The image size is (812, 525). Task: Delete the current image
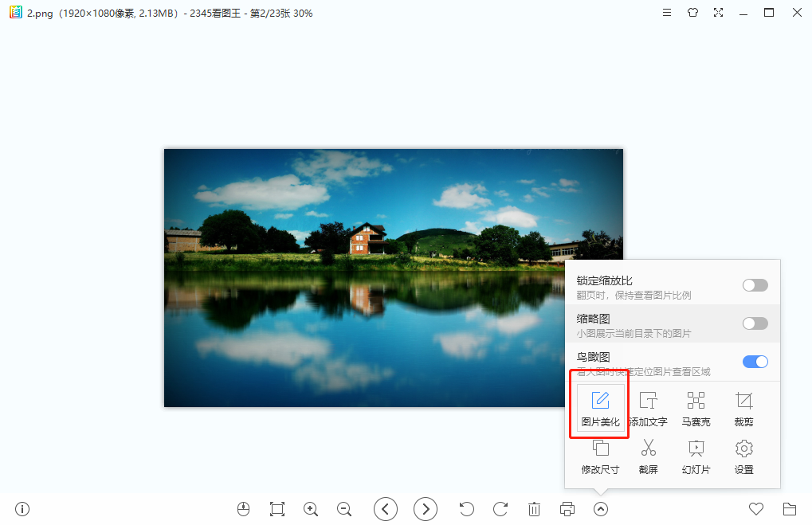pos(533,508)
